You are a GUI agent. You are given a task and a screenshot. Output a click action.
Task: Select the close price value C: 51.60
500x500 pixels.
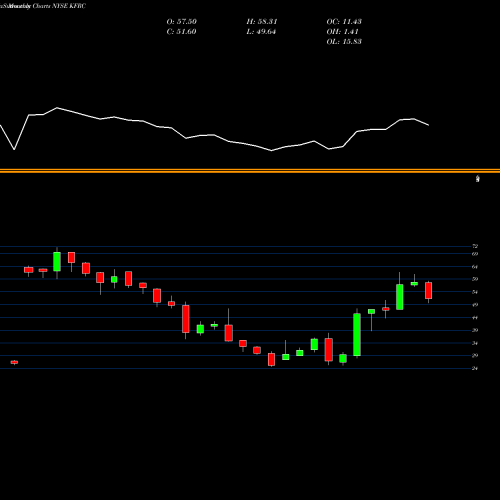point(181,32)
